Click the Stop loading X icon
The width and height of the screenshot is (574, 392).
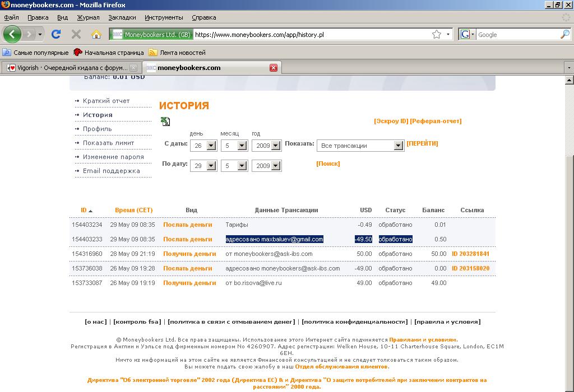tap(76, 34)
